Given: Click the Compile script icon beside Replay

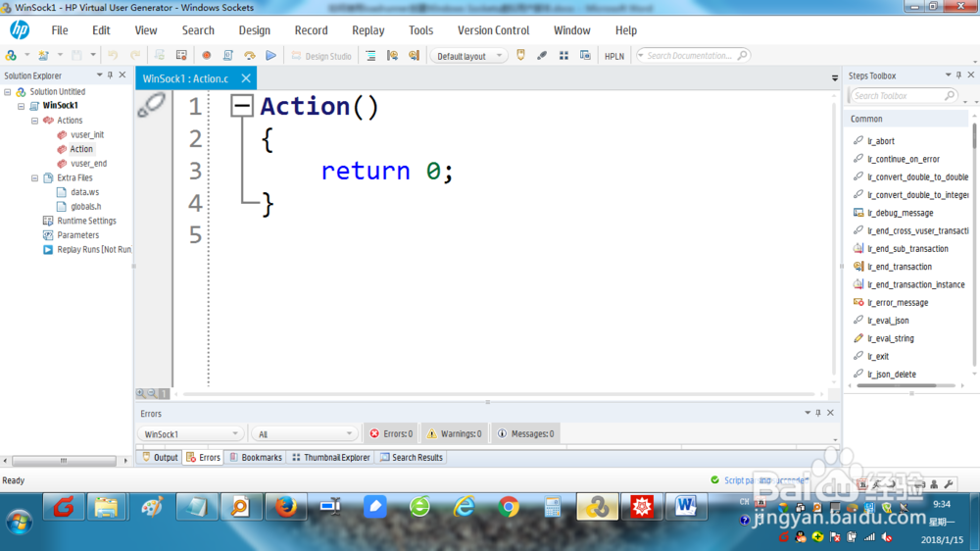Looking at the screenshot, I should coord(249,56).
